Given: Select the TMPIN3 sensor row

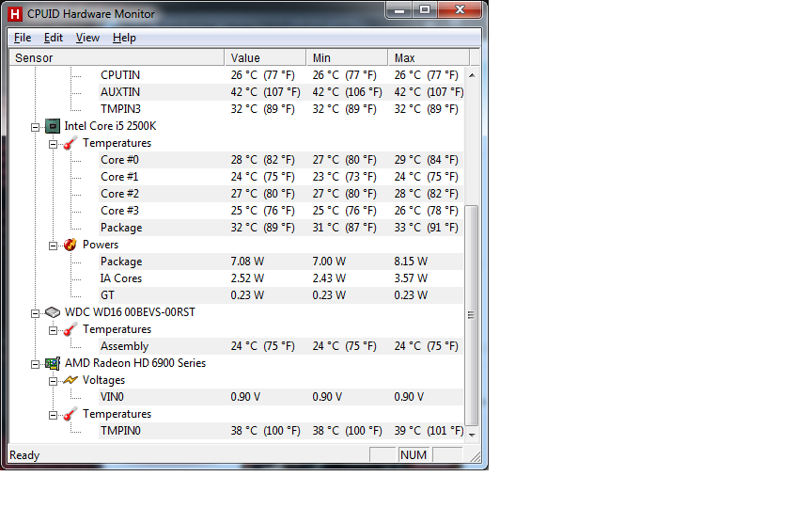Looking at the screenshot, I should [x=281, y=109].
